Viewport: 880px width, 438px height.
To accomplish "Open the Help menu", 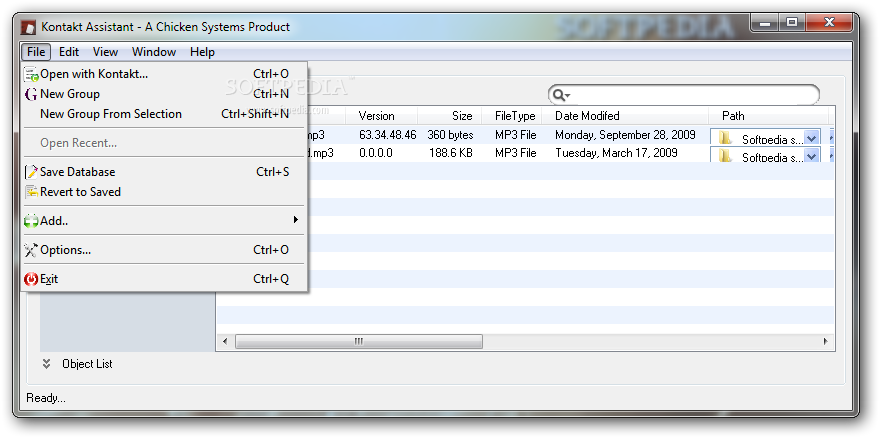I will pos(202,52).
